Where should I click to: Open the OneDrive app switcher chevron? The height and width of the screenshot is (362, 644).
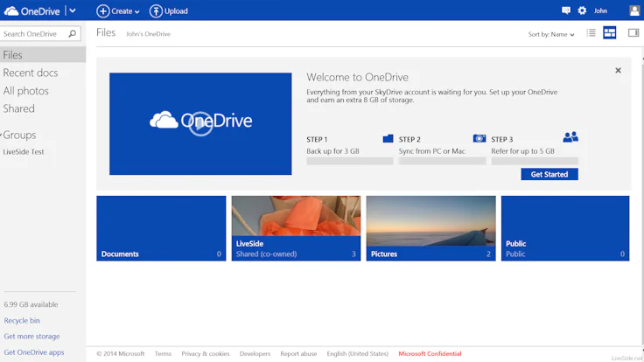click(73, 10)
